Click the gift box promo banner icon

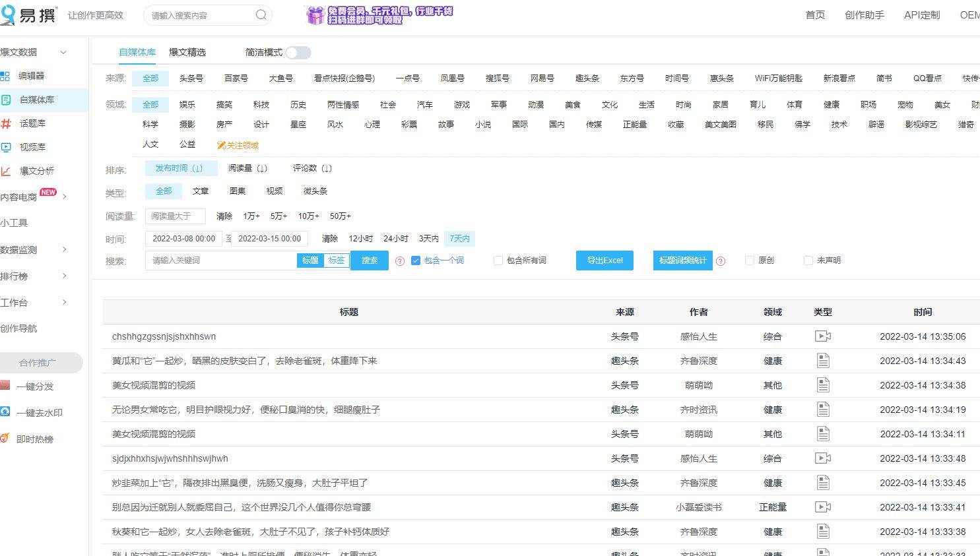pyautogui.click(x=315, y=15)
